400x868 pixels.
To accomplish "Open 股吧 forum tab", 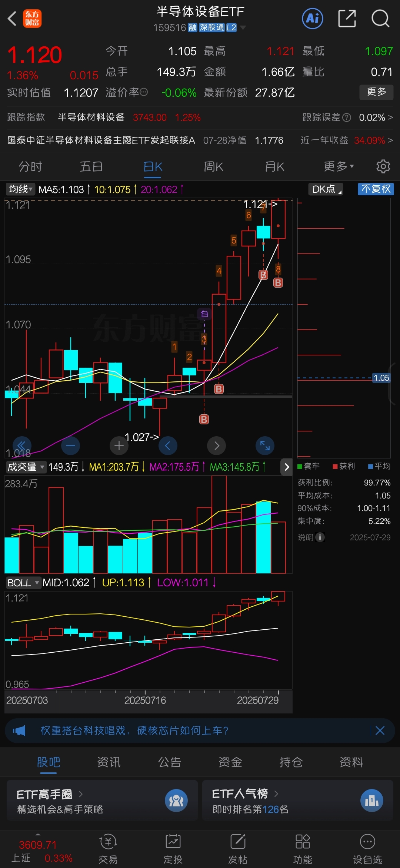I will coord(49,762).
